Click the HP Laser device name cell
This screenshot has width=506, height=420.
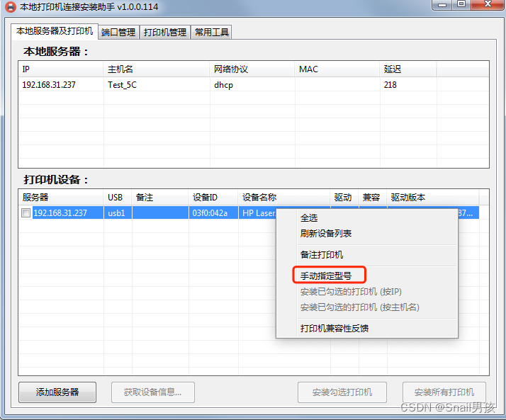pos(259,213)
